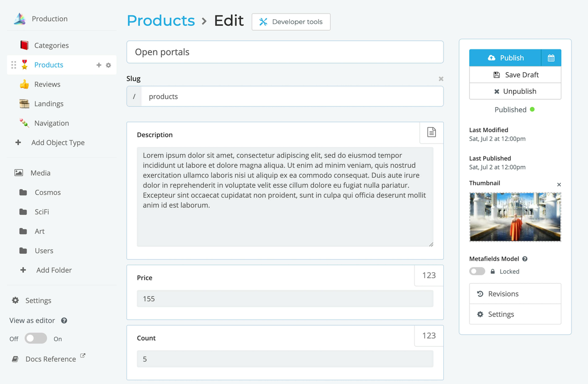The image size is (588, 384).
Task: Click the Publish button
Action: click(x=505, y=58)
